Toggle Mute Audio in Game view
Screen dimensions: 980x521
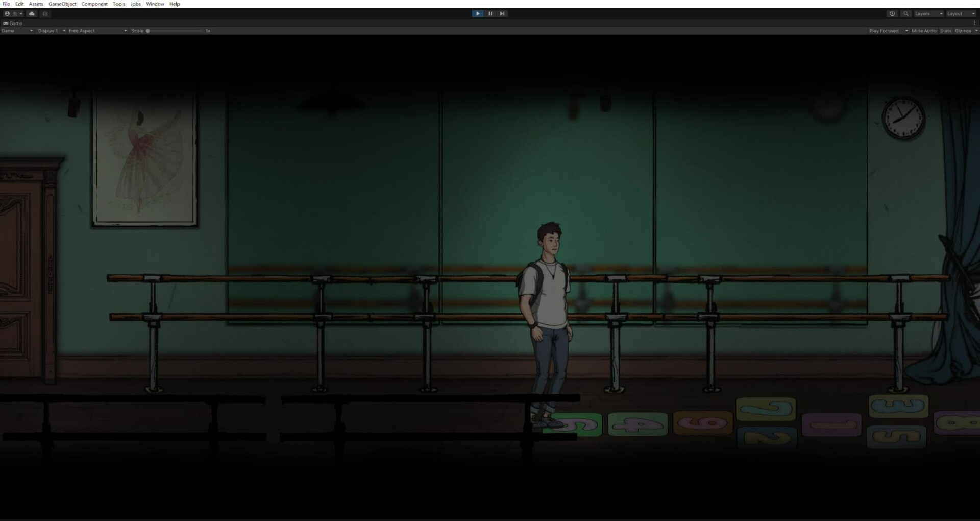924,31
